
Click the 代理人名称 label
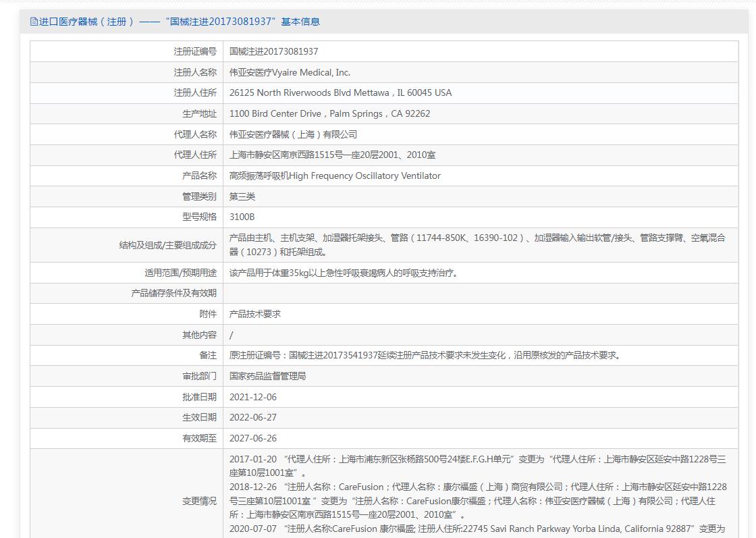click(195, 134)
